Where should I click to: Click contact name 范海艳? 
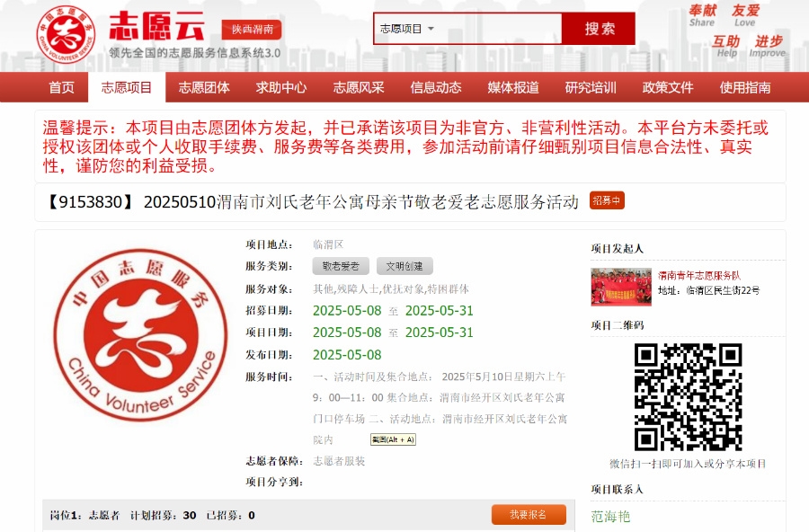(x=610, y=517)
